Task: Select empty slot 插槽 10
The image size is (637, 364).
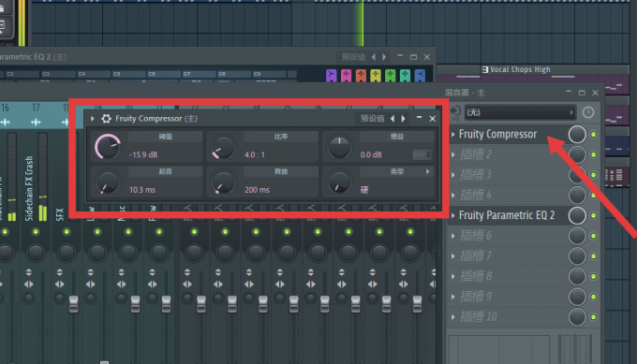Action: tap(478, 317)
